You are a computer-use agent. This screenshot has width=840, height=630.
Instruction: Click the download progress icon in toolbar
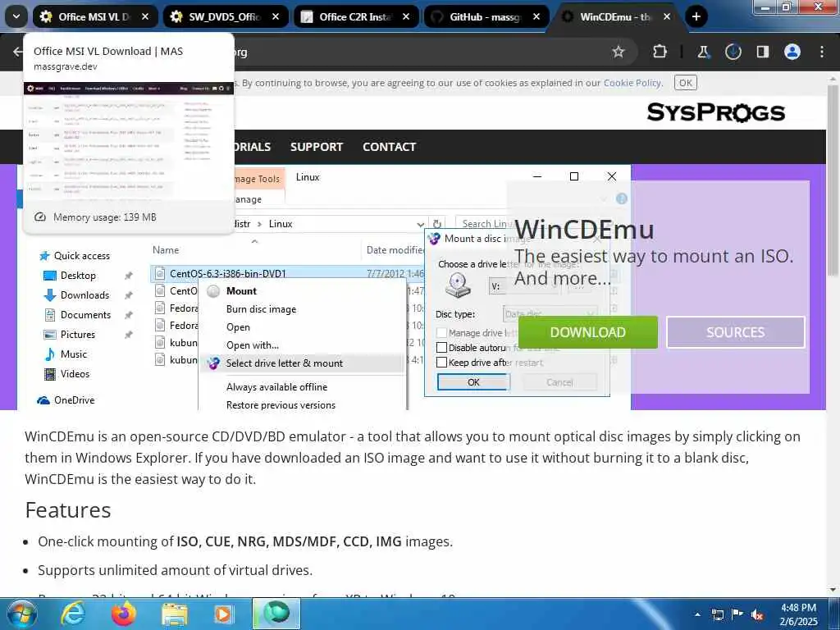(x=733, y=52)
